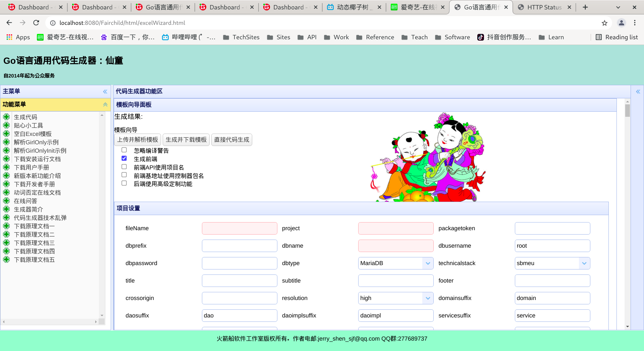Enable the 忽略编译警告 checkbox

[124, 150]
